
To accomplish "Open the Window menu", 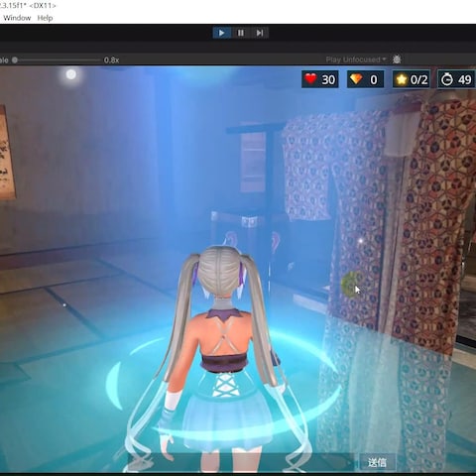I will [17, 18].
